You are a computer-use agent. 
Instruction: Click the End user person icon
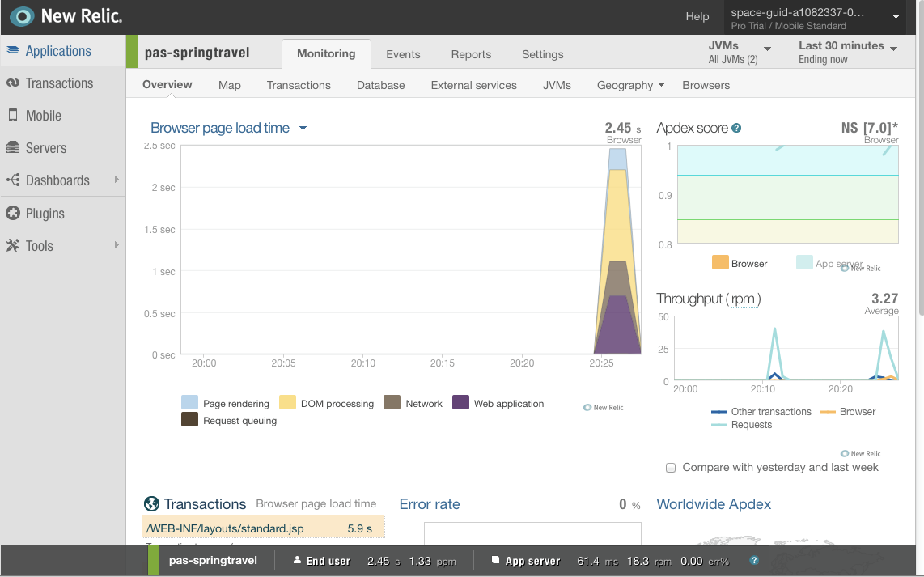point(298,560)
